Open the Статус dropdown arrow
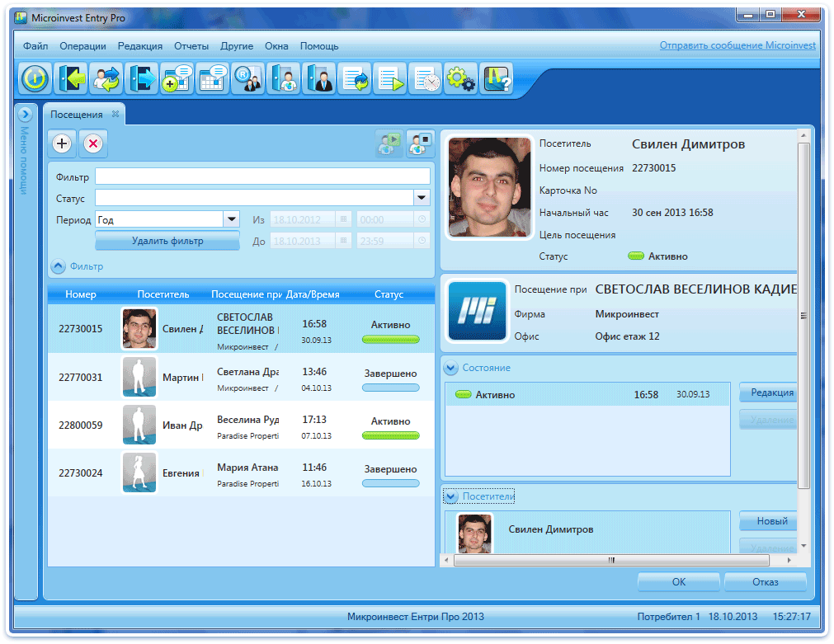 pyautogui.click(x=422, y=198)
